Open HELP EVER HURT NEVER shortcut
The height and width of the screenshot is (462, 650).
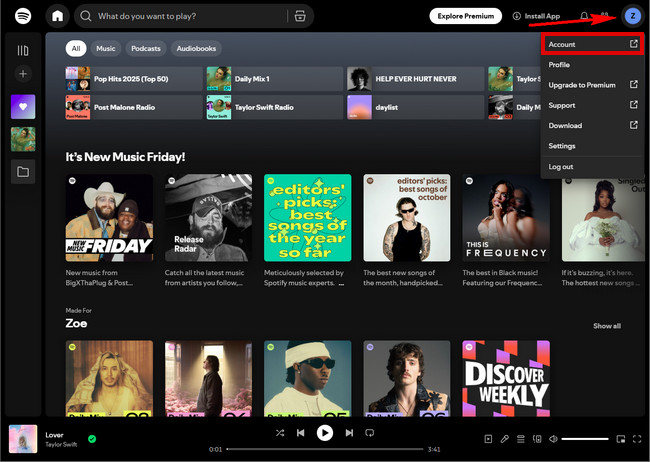click(x=415, y=79)
